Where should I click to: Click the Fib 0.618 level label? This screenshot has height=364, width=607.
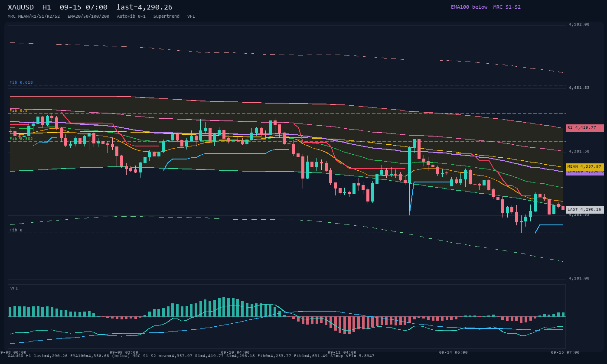[21, 82]
